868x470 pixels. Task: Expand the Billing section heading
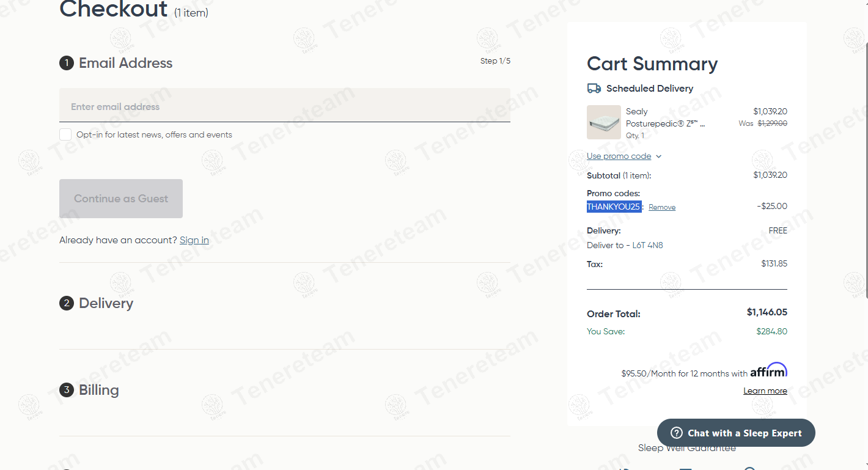tap(98, 390)
